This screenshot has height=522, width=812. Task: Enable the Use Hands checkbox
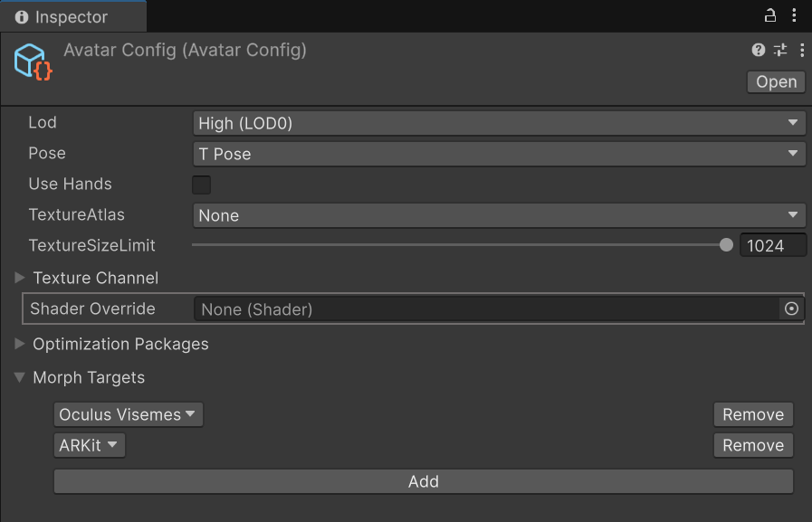[x=202, y=185]
